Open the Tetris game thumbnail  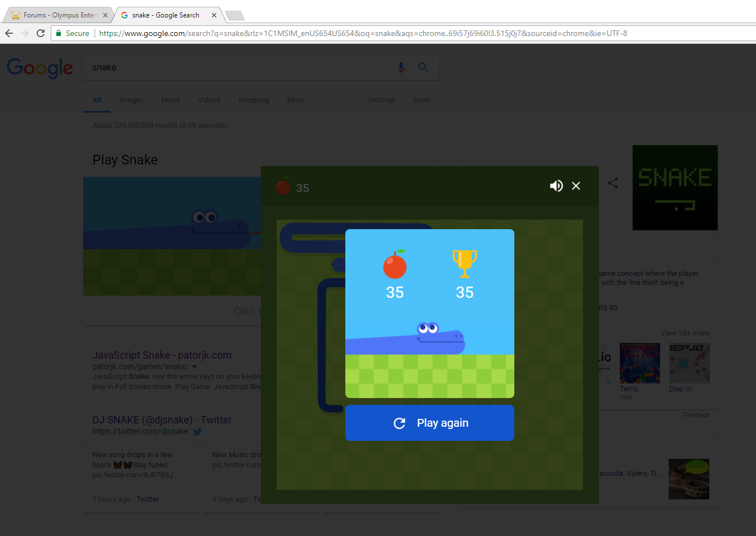pos(640,364)
